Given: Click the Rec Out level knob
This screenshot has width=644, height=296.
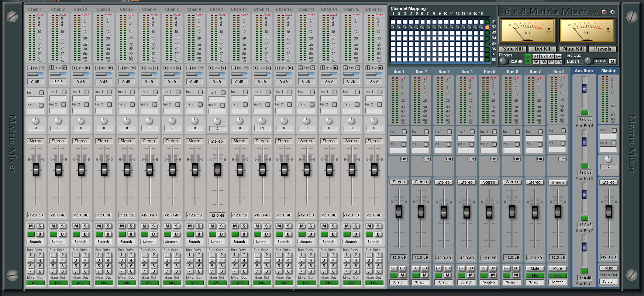Looking at the screenshot, I should (x=588, y=61).
